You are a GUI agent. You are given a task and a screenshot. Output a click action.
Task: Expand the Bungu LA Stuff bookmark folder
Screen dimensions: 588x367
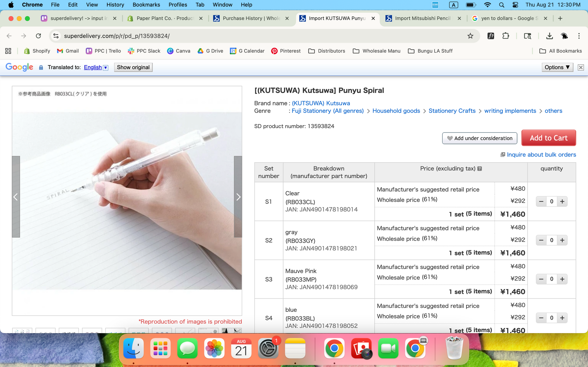(430, 51)
